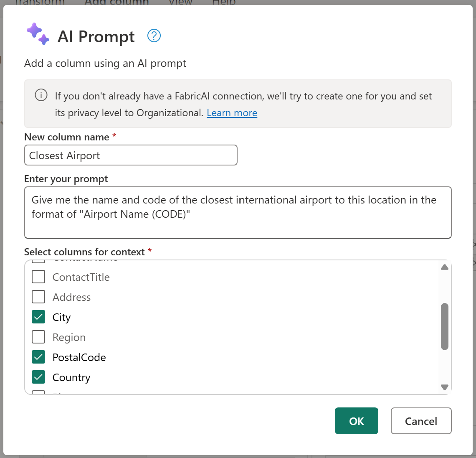This screenshot has height=458, width=476.
Task: Enable the Region checkbox
Action: (38, 337)
